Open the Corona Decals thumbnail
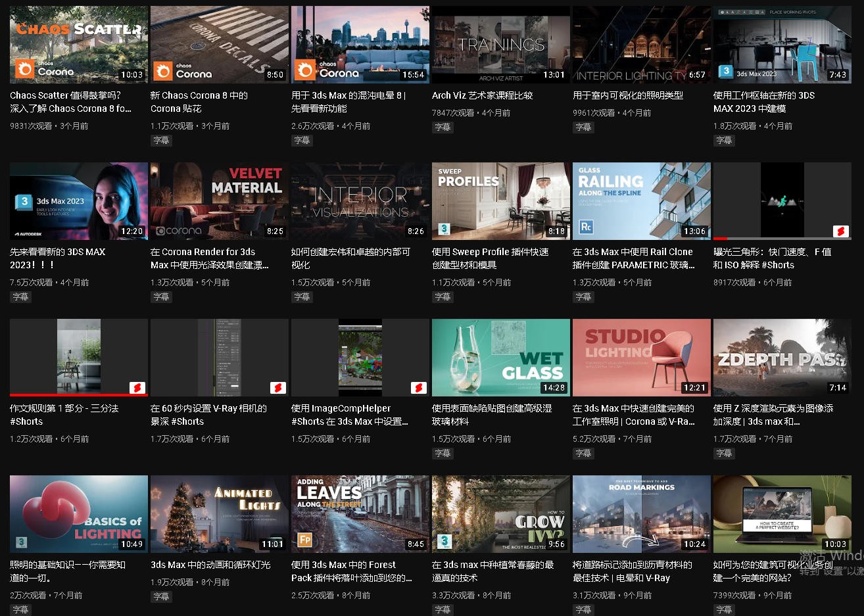Screen dimensions: 864x616 220,45
